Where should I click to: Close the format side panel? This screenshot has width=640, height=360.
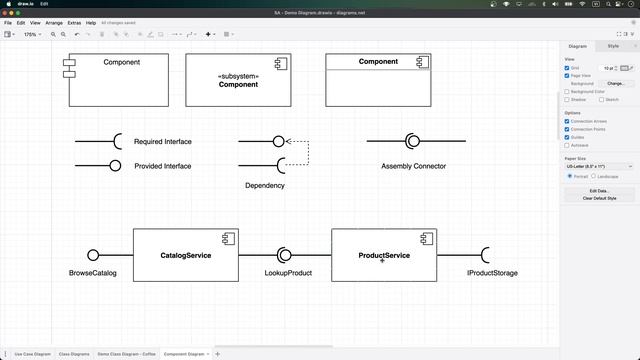[635, 46]
